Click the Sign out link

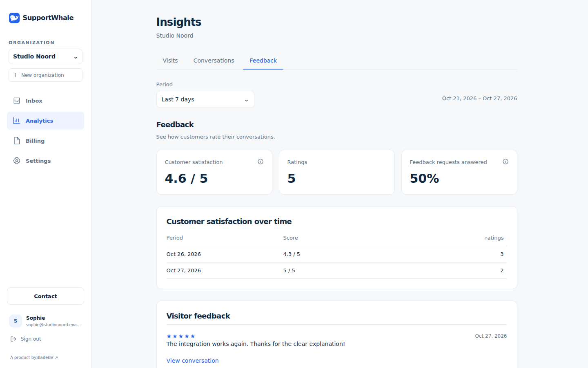pos(26,339)
